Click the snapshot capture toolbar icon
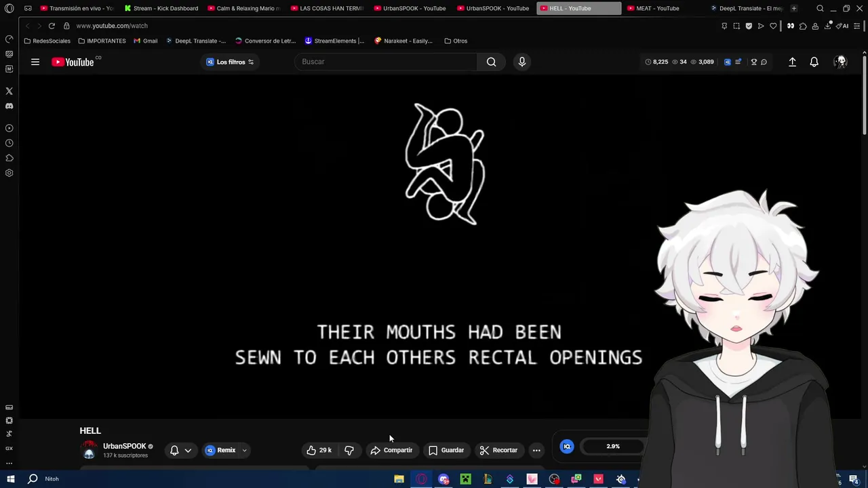 click(736, 26)
